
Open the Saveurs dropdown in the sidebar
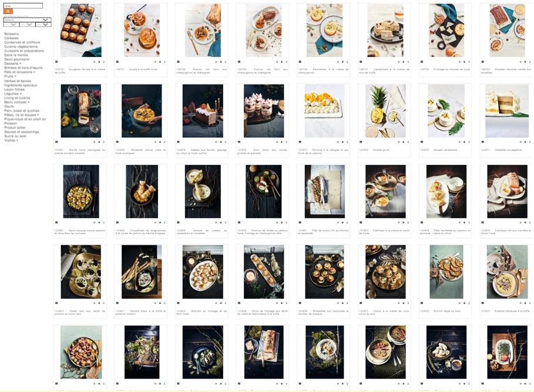tap(27, 20)
